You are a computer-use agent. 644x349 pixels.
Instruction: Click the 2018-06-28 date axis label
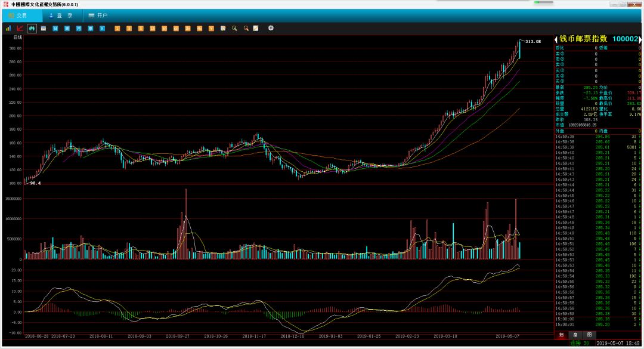[36, 336]
